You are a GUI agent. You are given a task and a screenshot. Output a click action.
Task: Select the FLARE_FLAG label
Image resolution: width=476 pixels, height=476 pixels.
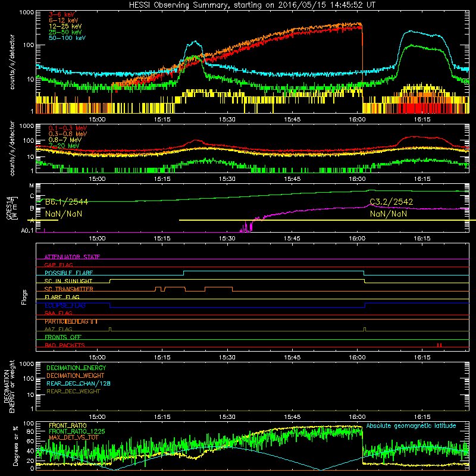[x=62, y=297]
